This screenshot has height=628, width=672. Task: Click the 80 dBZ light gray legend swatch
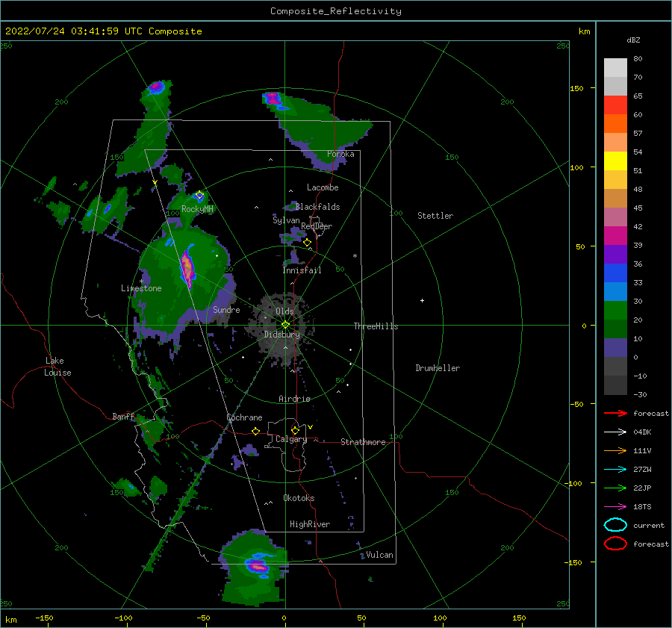point(615,67)
